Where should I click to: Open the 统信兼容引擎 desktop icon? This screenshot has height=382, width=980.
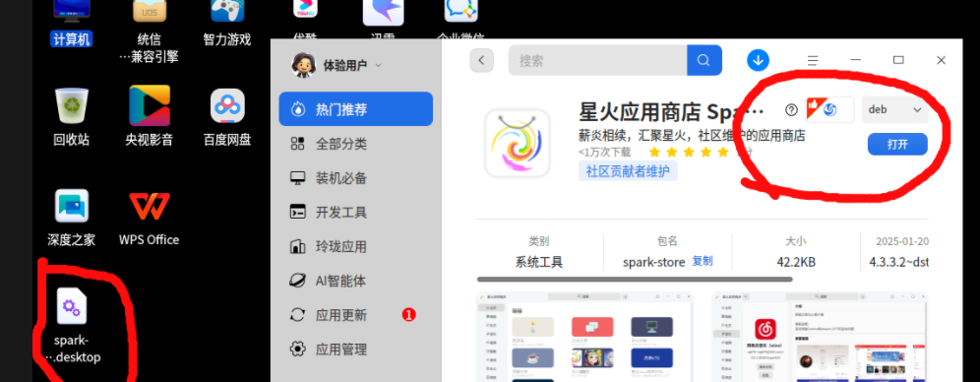click(x=149, y=32)
